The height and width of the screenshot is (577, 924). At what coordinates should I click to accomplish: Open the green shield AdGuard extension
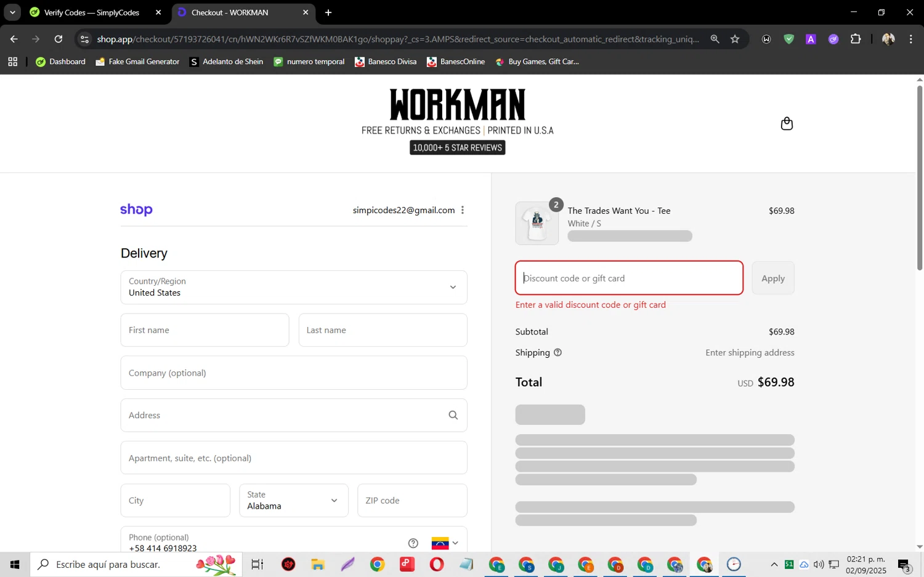[x=788, y=39]
